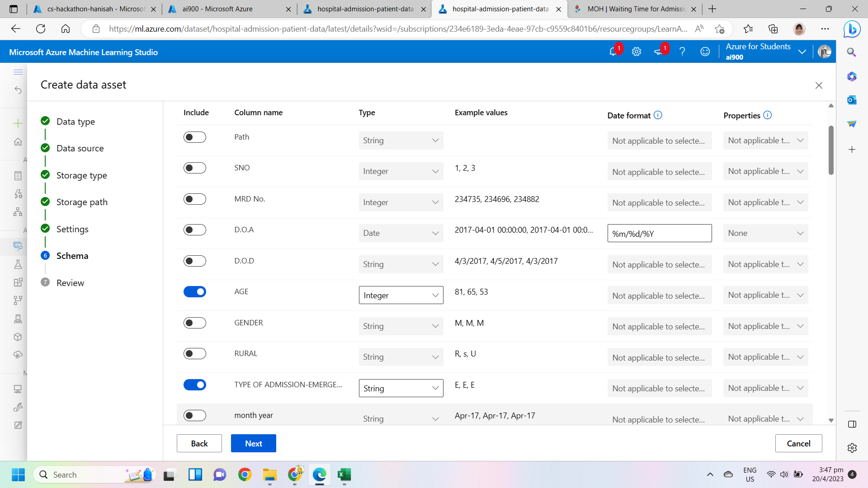Viewport: 868px width, 488px height.
Task: Click the Cancel button
Action: pos(798,443)
